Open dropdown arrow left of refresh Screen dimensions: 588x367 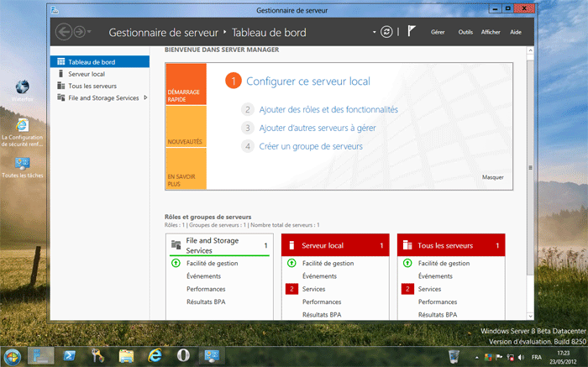click(375, 32)
